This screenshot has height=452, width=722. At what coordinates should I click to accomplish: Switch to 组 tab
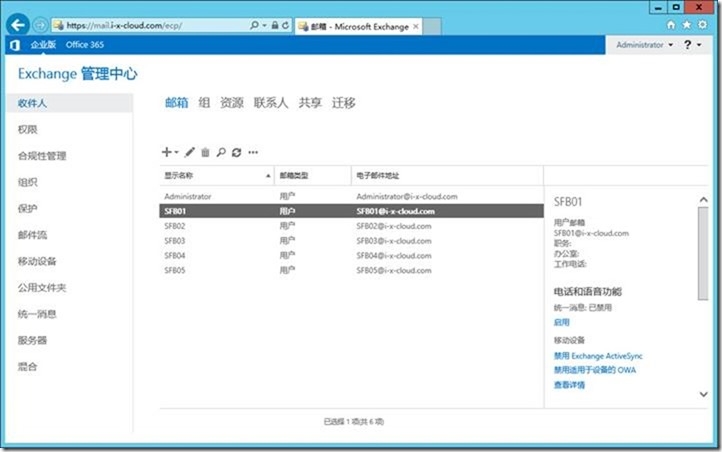204,103
